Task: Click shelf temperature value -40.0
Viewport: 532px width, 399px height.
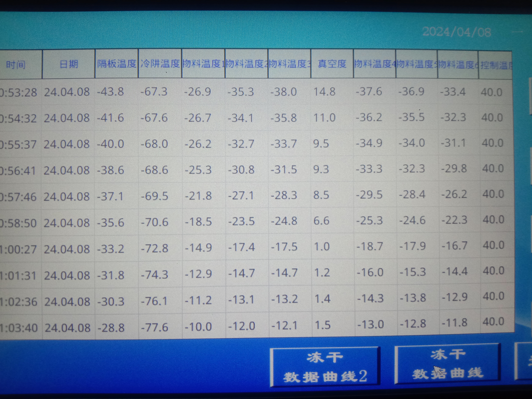Action: (110, 144)
